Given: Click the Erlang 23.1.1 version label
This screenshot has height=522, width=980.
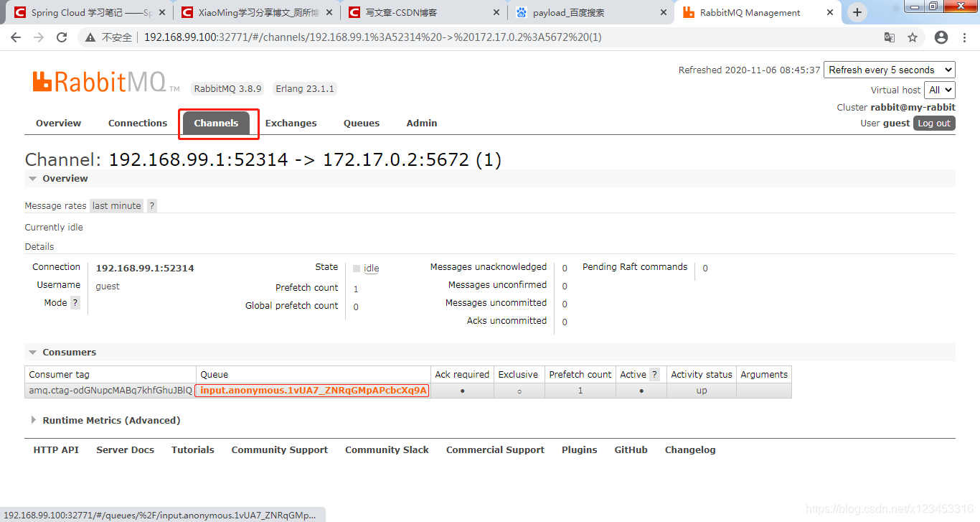Looking at the screenshot, I should tap(305, 89).
